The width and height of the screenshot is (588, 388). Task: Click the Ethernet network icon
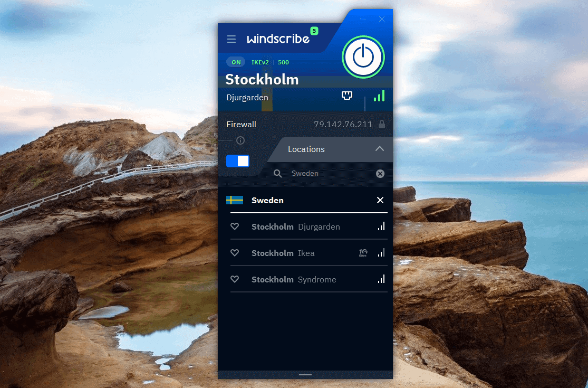click(x=347, y=96)
